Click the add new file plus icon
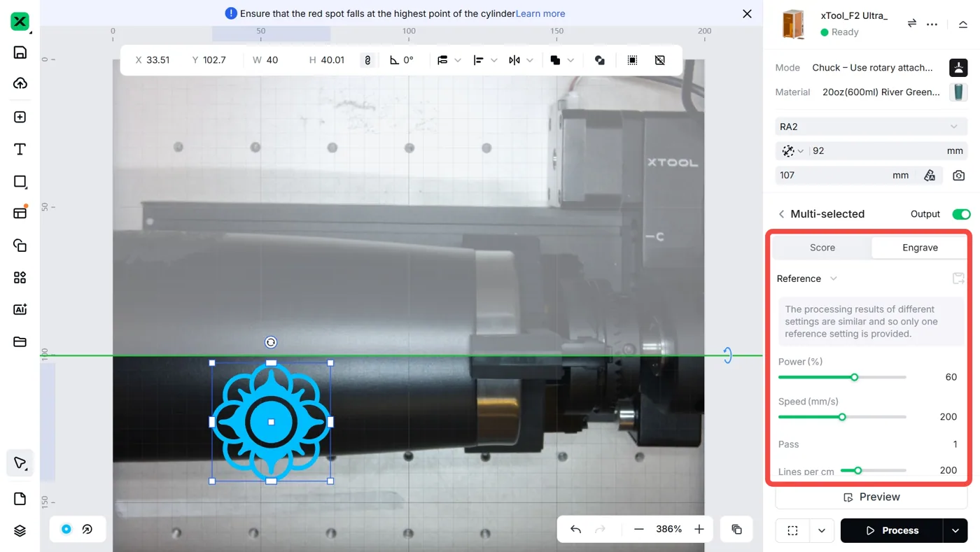Screen dimensions: 980x552 [x=20, y=117]
